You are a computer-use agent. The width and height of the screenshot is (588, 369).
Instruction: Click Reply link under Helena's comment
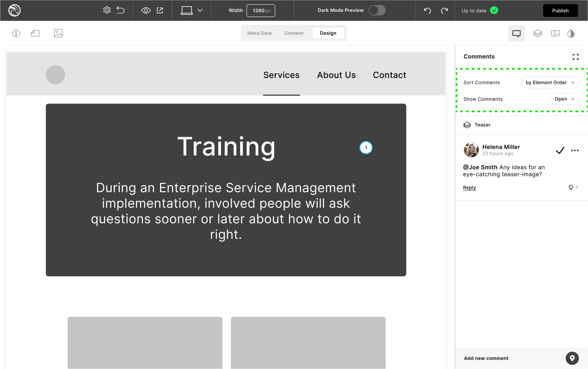(x=469, y=188)
